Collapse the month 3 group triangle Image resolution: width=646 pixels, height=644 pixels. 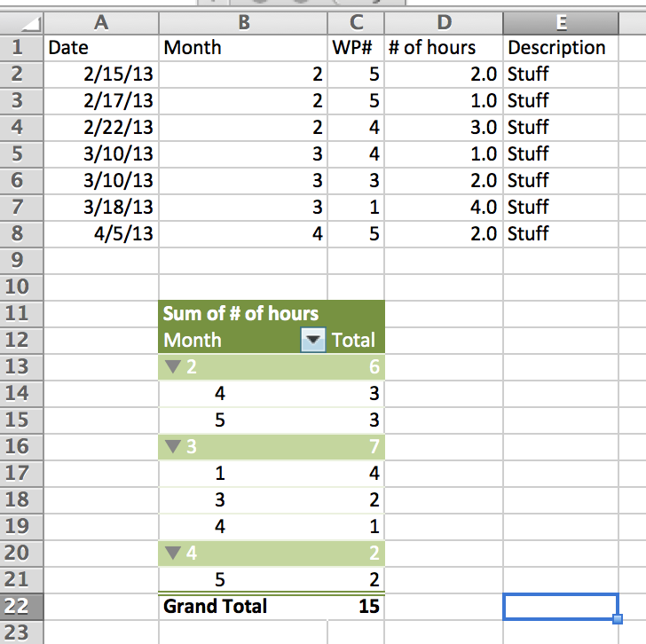click(x=173, y=446)
